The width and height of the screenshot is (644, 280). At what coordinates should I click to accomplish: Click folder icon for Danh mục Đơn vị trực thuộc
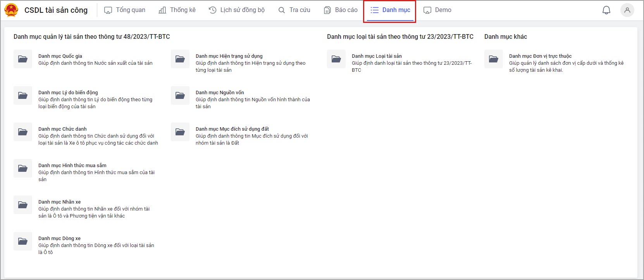(494, 59)
